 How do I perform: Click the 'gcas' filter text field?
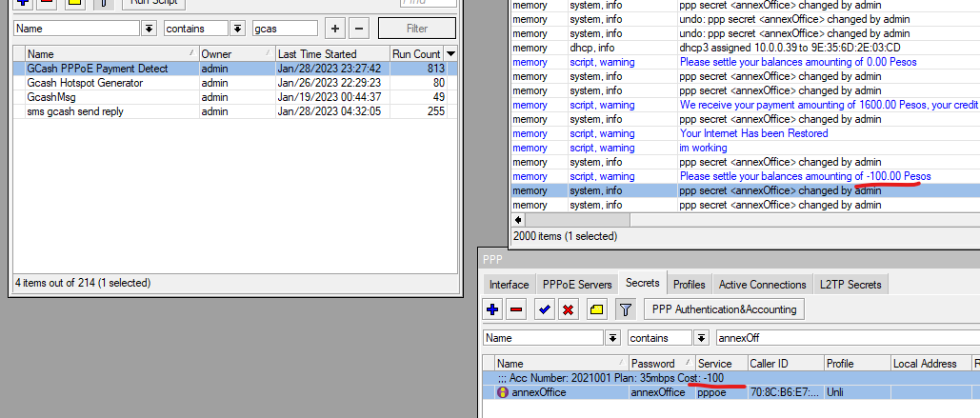coord(285,29)
